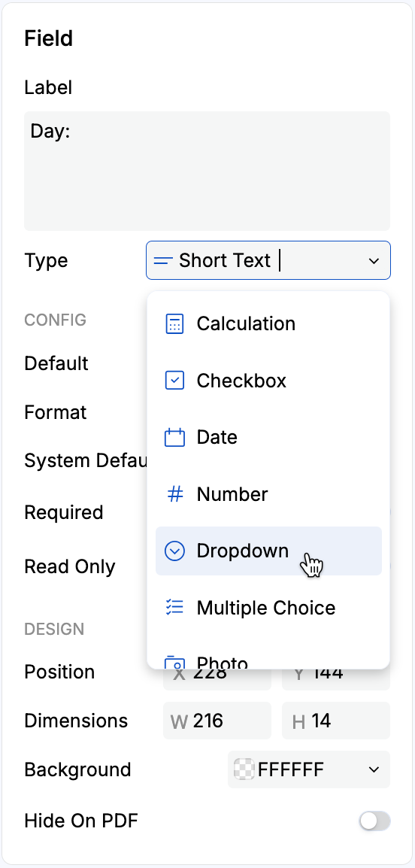Screen dimensions: 415x868
Task: Edit the Height dimension value 14
Action: pyautogui.click(x=336, y=721)
